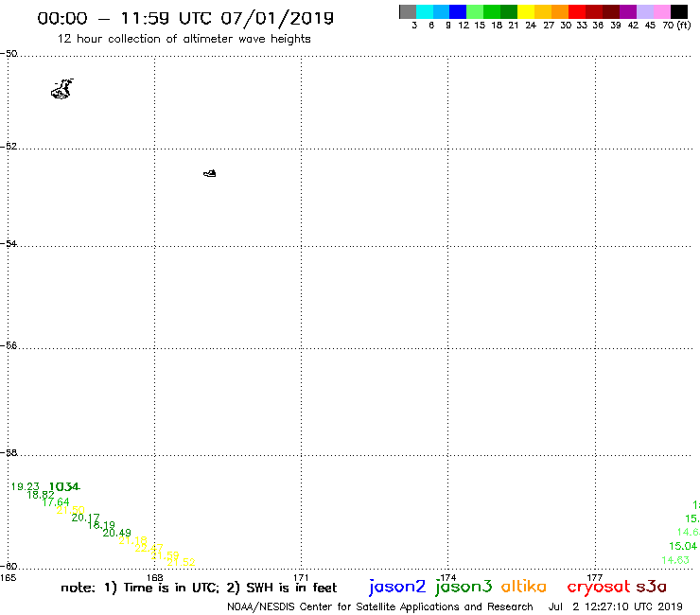Image resolution: width=700 pixels, height=615 pixels.
Task: Click the longitude label 165
Action: point(8,577)
